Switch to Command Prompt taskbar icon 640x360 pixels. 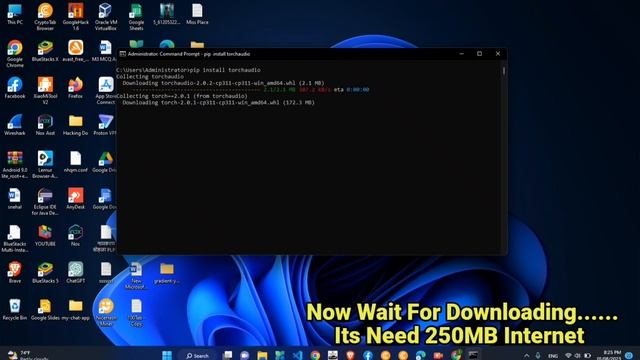[473, 356]
